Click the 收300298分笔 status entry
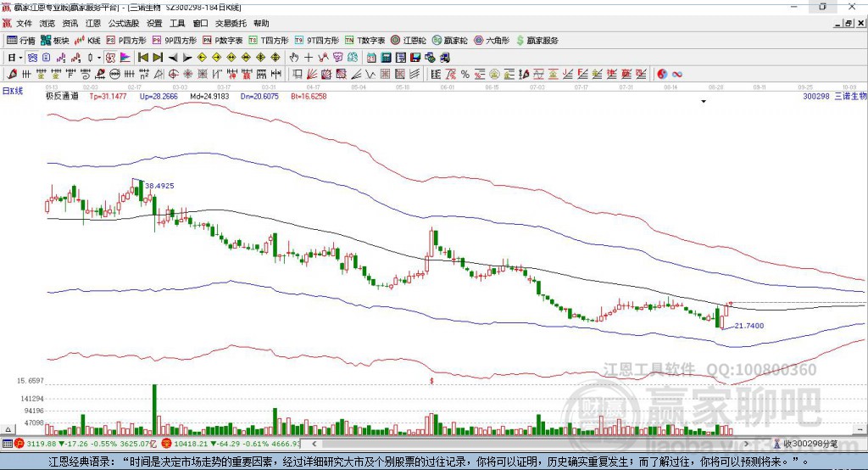This screenshot has width=868, height=470. coord(806,444)
